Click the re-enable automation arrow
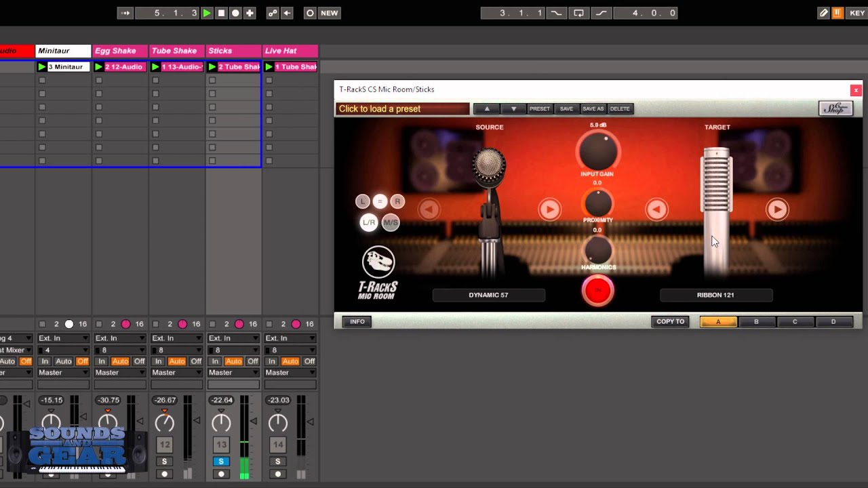 tap(287, 13)
